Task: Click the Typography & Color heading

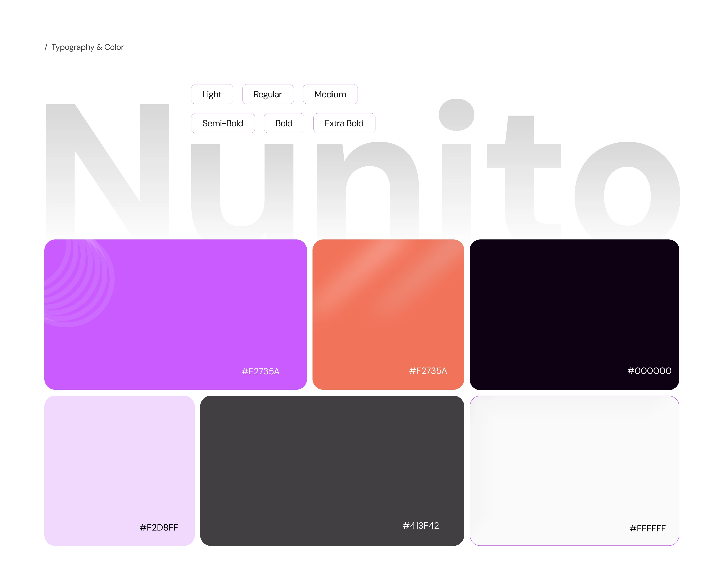Action: point(87,47)
